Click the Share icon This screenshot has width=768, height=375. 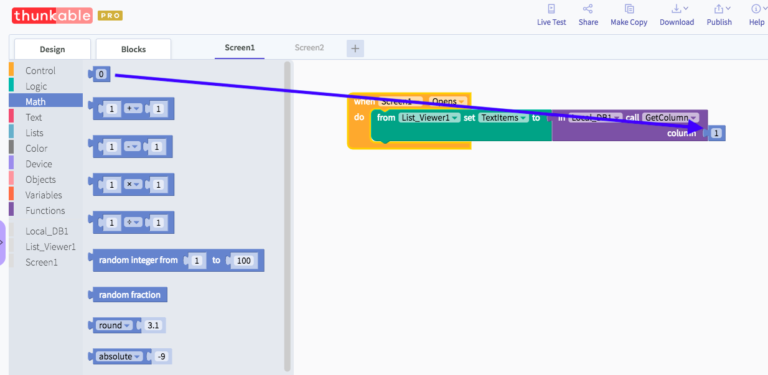[588, 9]
